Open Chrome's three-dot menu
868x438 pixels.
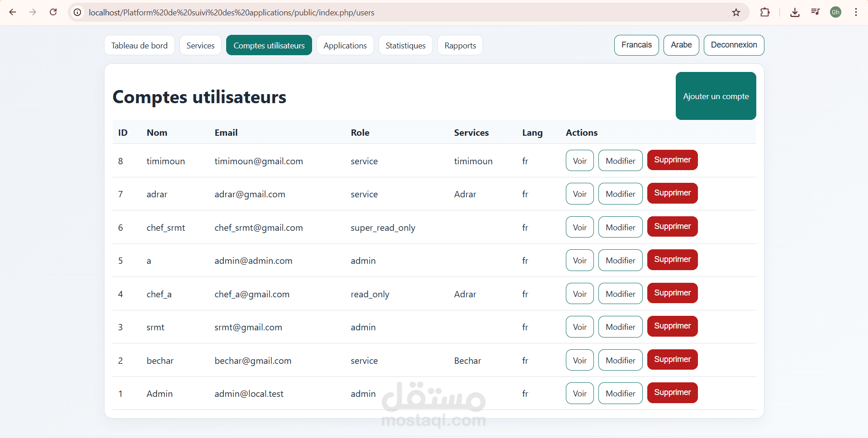(x=856, y=12)
